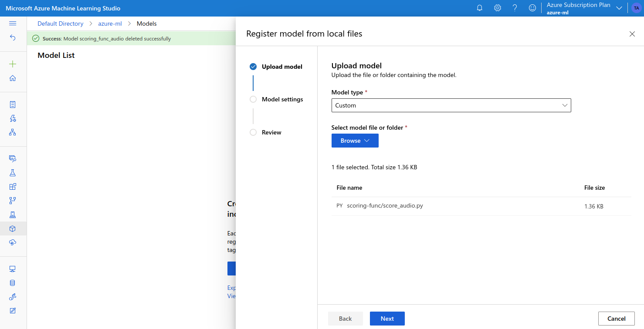Go to Default Directory breadcrumb
Image resolution: width=644 pixels, height=329 pixels.
[60, 23]
